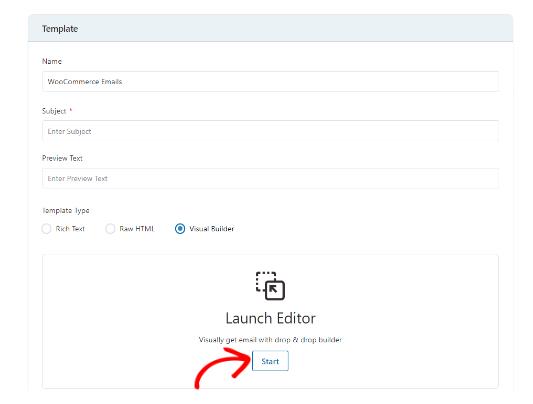The height and width of the screenshot is (404, 533).
Task: Select the Rich Text radio circle
Action: click(46, 229)
